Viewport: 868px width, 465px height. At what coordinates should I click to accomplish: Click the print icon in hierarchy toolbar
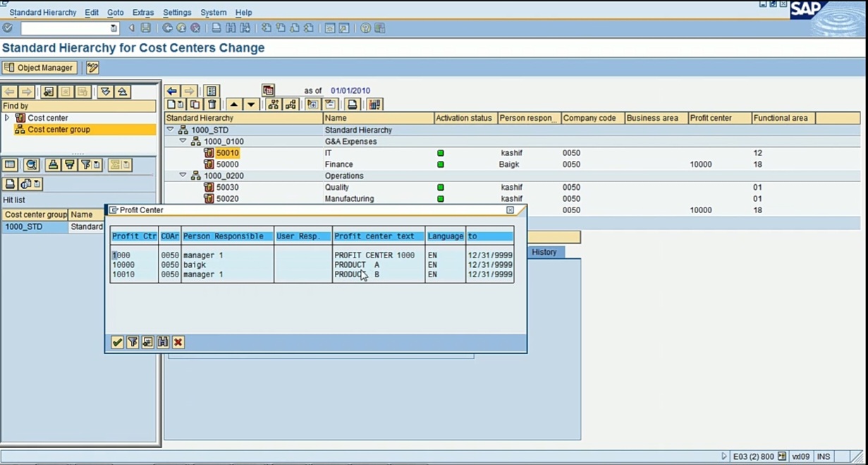[x=353, y=104]
